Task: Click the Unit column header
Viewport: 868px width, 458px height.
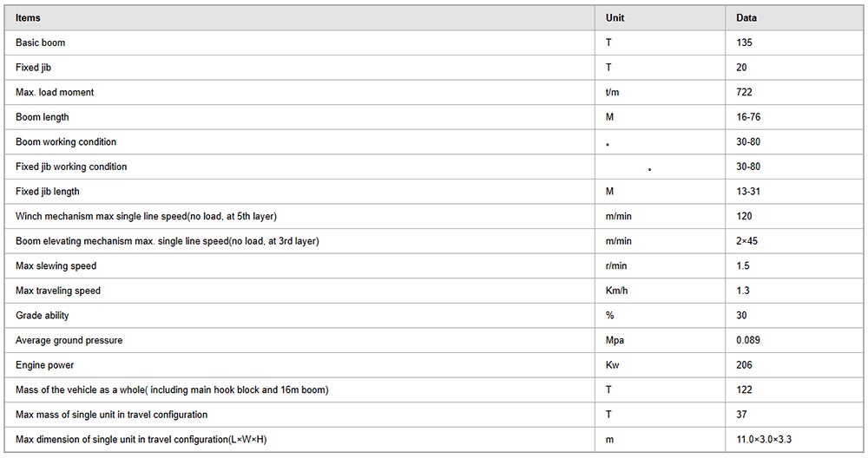Action: [615, 17]
